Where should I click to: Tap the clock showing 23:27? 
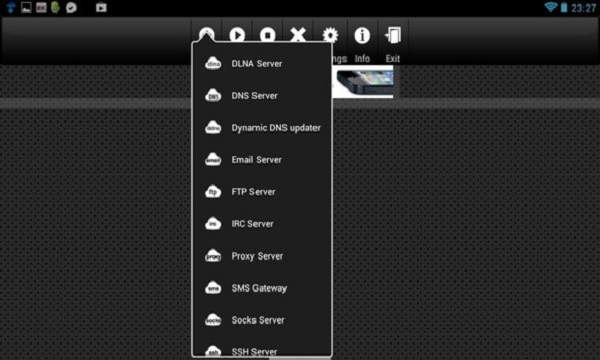click(x=584, y=8)
